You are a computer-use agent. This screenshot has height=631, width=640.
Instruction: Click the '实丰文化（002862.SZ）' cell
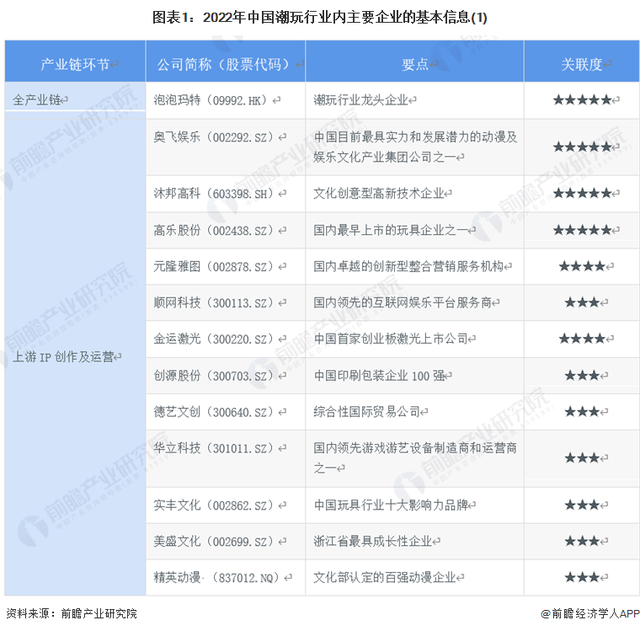point(225,505)
